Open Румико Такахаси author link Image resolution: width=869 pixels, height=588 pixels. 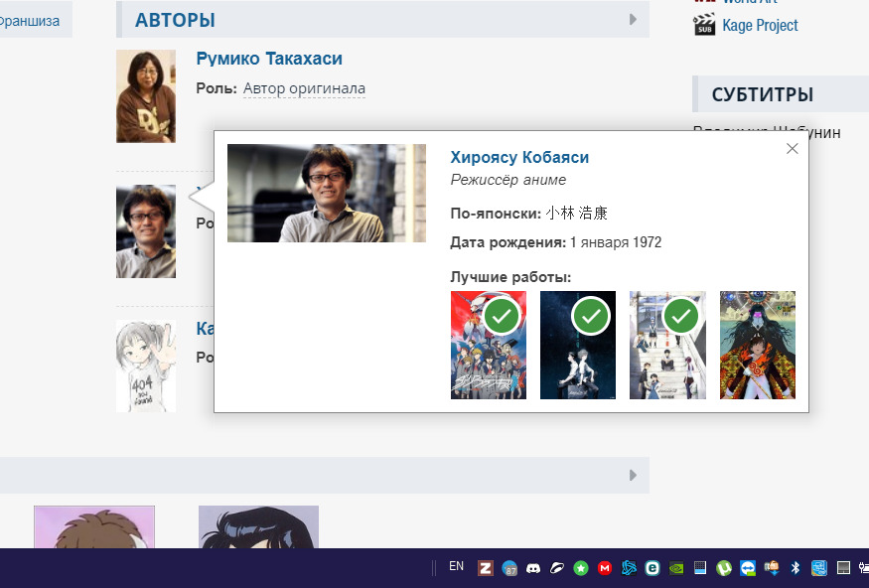269,60
